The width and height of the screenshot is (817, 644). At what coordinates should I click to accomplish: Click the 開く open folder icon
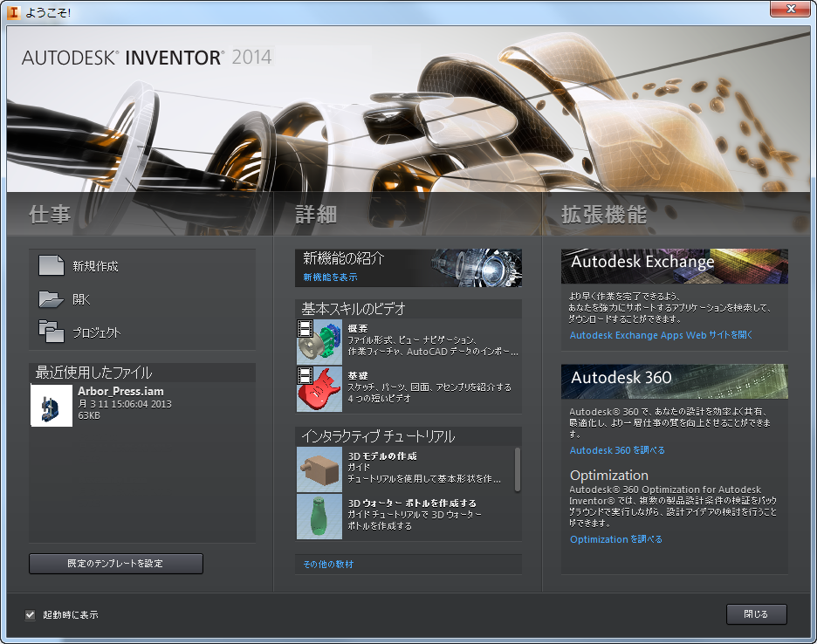51,299
